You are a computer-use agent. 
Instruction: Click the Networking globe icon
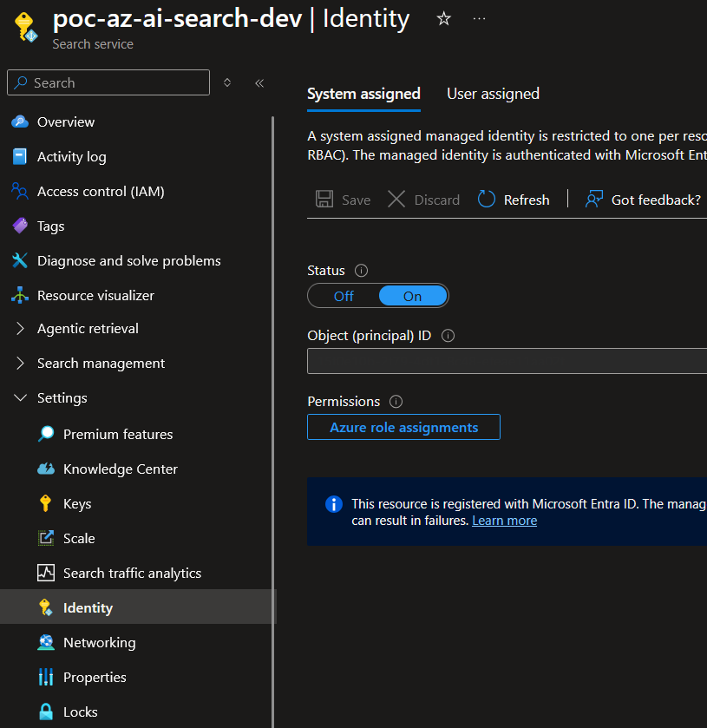coord(46,642)
